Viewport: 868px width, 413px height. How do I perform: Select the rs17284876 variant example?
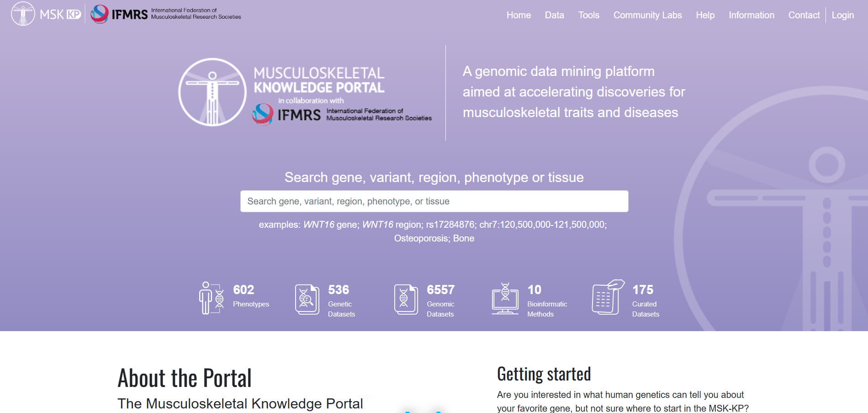point(450,225)
